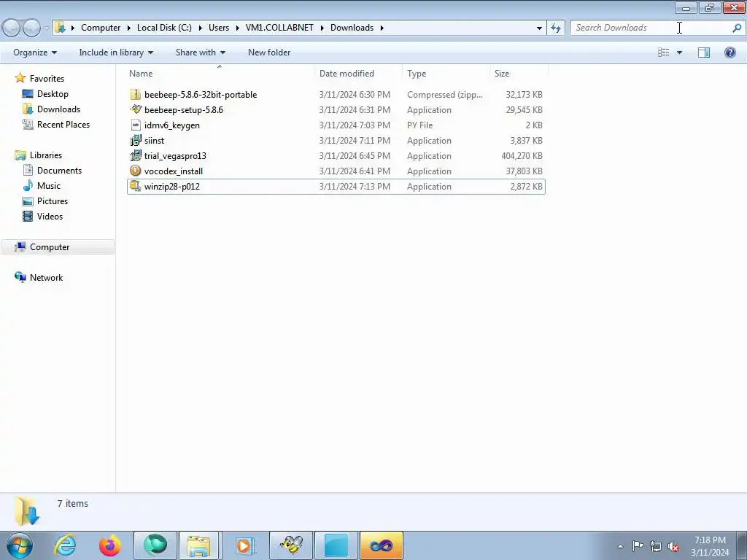Open the blue square taskbar app
This screenshot has height=560, width=747.
point(336,545)
